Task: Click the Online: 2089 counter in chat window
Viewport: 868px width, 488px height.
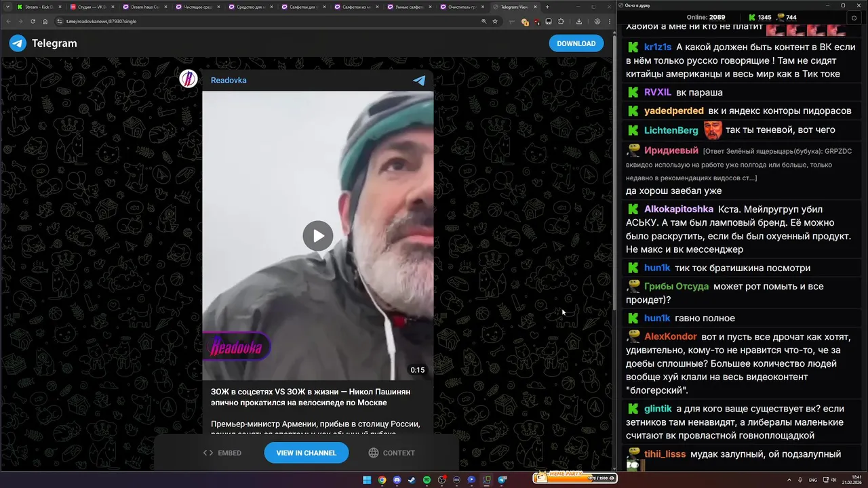Action: coord(706,17)
